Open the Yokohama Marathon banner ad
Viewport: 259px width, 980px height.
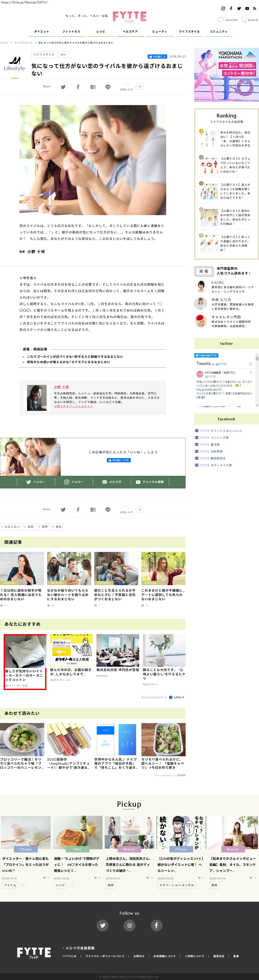pos(226,75)
